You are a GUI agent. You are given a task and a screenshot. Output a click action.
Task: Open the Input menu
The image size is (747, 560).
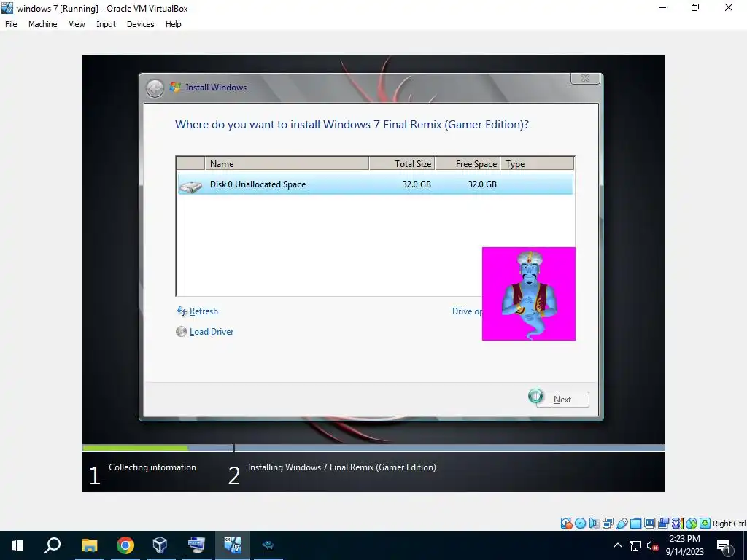[106, 24]
